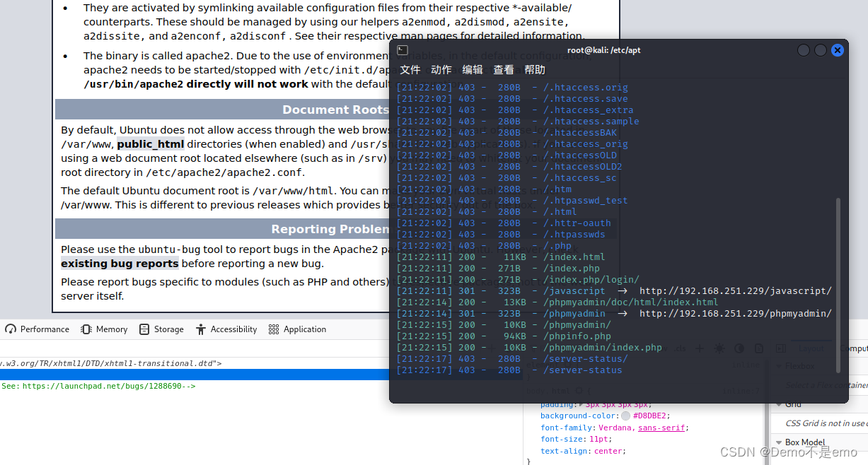Viewport: 868px width, 465px height.
Task: Minimize the root@kali terminal window
Action: [804, 50]
